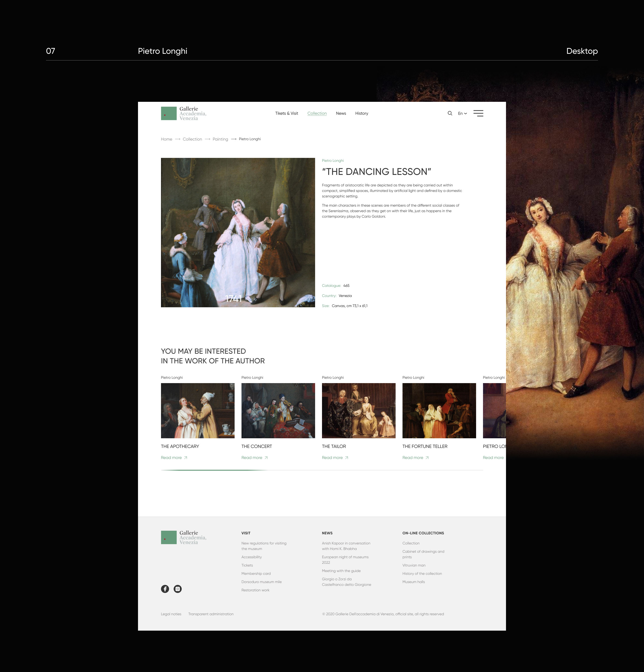Click The Dancing Lesson main painting image
Screen dimensions: 644x672
238,232
